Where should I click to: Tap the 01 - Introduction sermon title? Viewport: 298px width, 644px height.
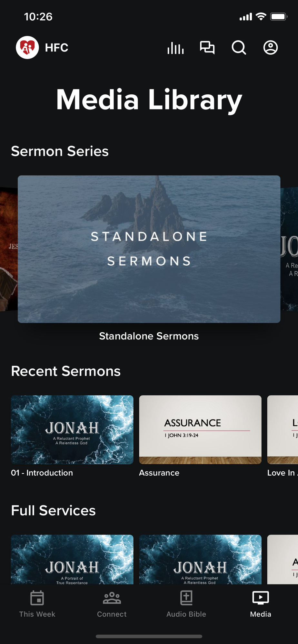[42, 473]
